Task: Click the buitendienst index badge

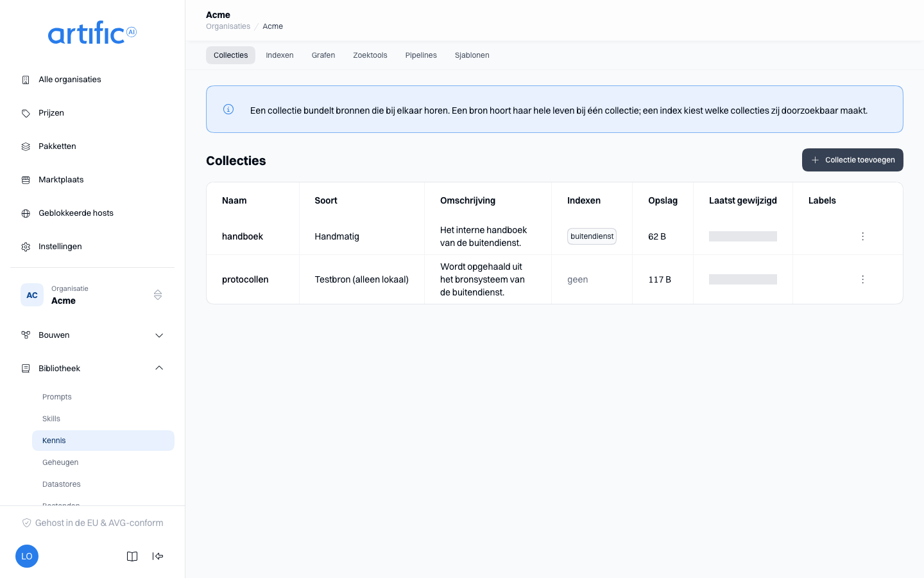Action: [592, 236]
